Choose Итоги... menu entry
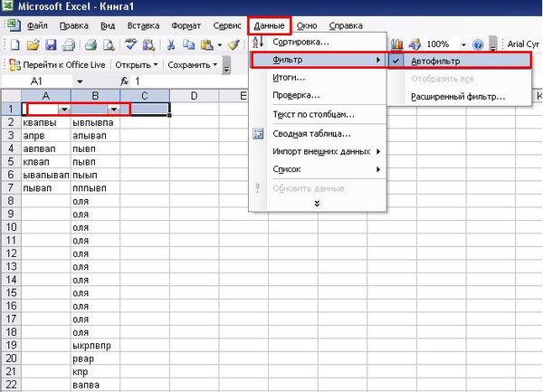 pos(318,78)
